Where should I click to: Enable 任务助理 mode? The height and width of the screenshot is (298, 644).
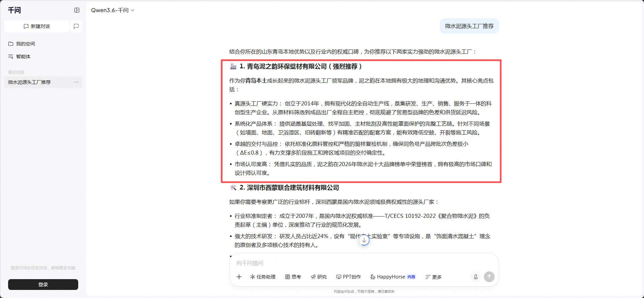[263, 277]
